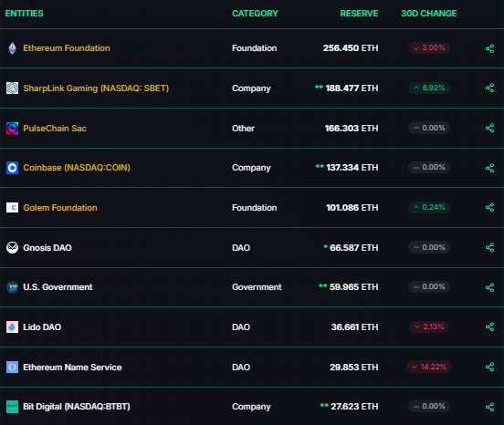504x425 pixels.
Task: Share the Golem Foundation row
Action: (x=489, y=207)
